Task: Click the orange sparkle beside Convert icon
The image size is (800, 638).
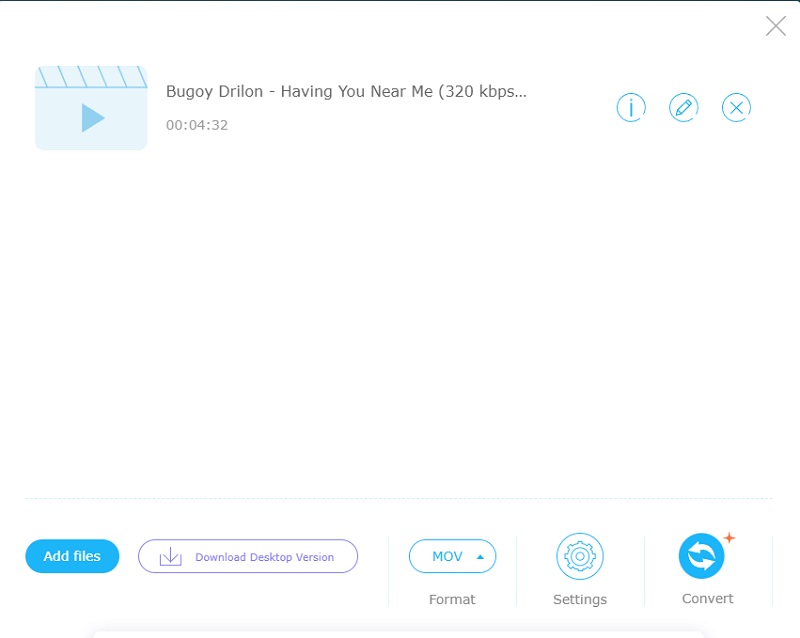Action: (729, 538)
